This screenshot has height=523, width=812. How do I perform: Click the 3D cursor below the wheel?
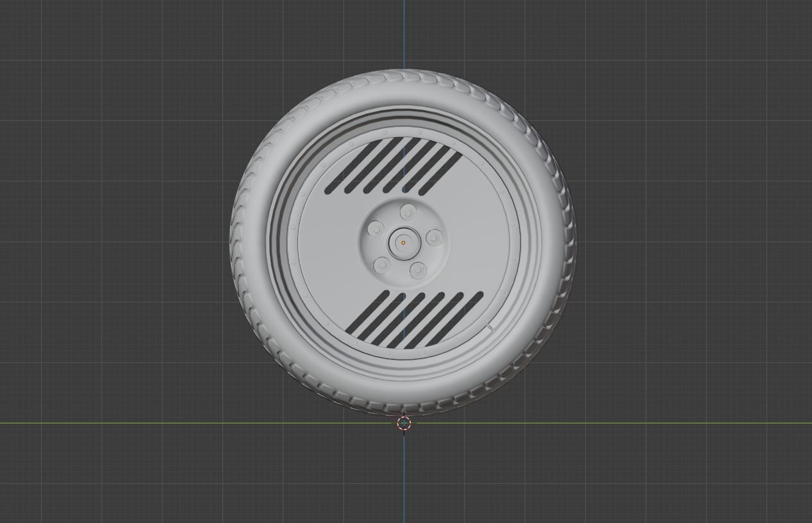click(404, 423)
